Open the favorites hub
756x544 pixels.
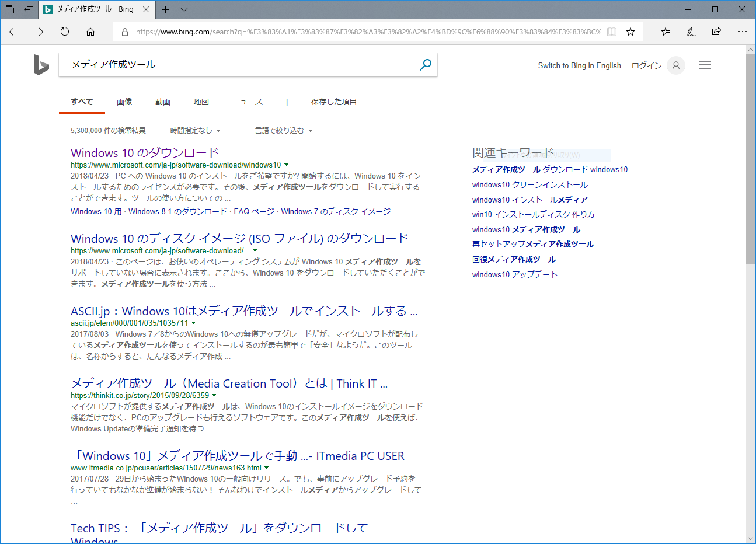click(x=666, y=32)
